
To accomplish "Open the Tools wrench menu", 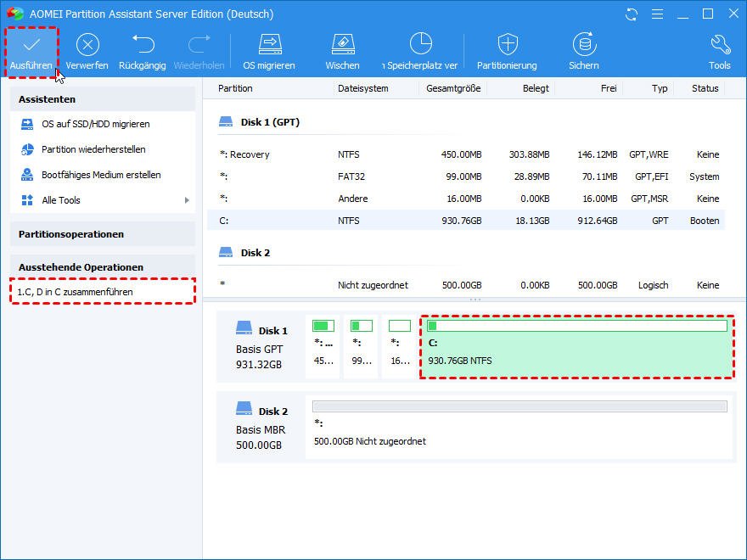I will pos(719,45).
